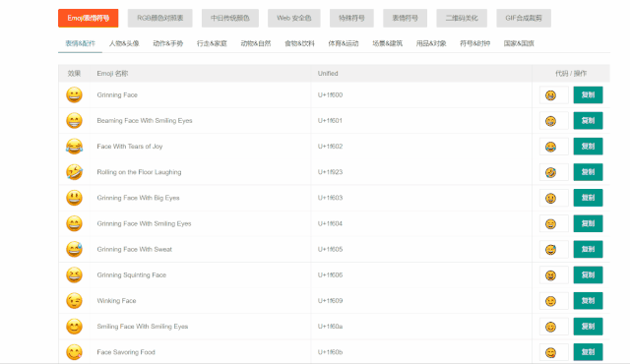Click the Rolling on the Floor Laughing emoji
The image size is (630, 364).
click(75, 172)
